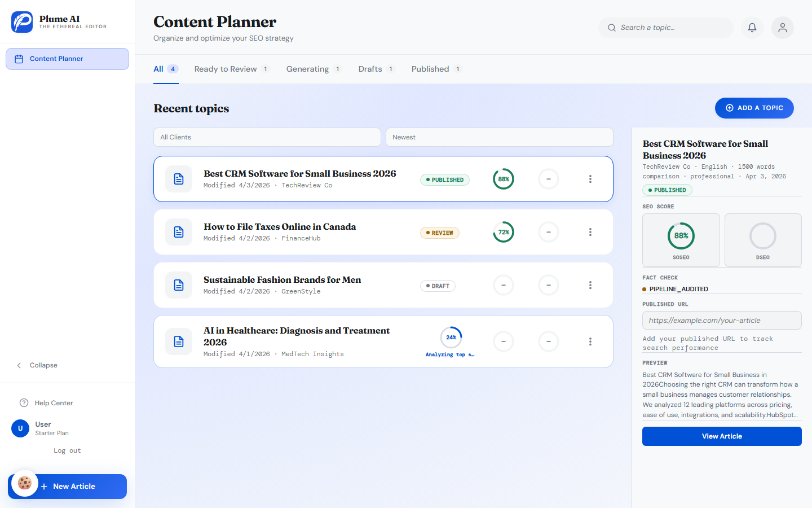Viewport: 812px width, 508px height.
Task: Click the calendar icon beside Content Planner
Action: click(20, 59)
